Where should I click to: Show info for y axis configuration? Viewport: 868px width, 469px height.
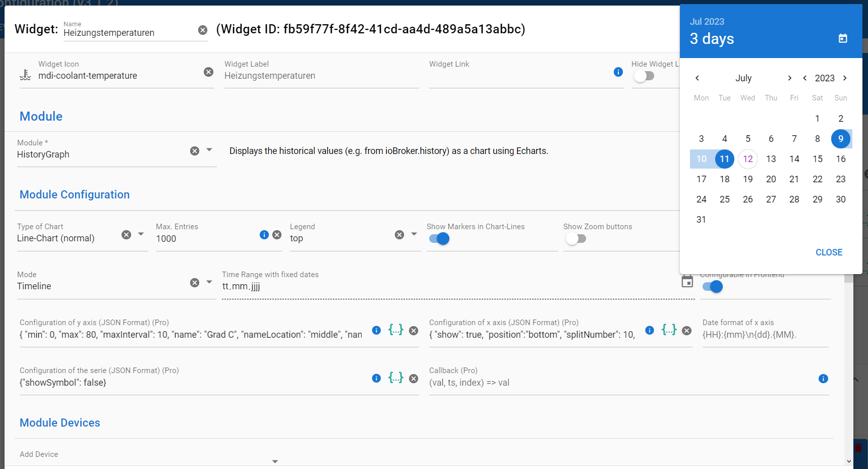[376, 330]
